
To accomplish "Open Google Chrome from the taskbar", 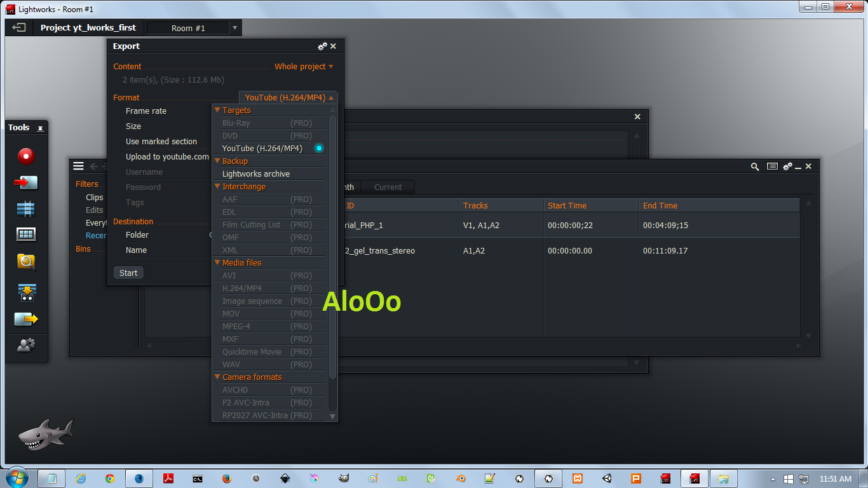I will [110, 478].
